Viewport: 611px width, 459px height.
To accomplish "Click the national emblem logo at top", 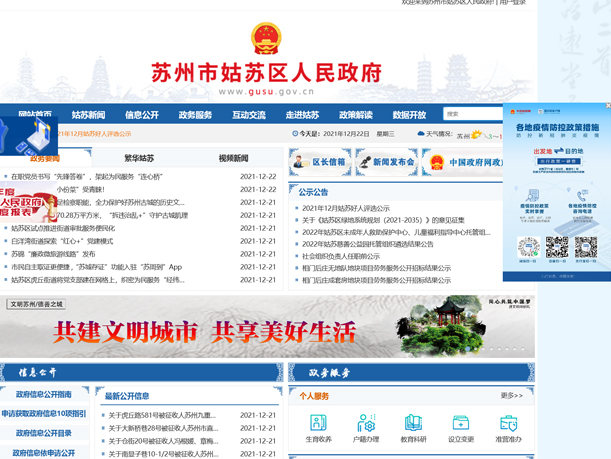I will coord(266,41).
